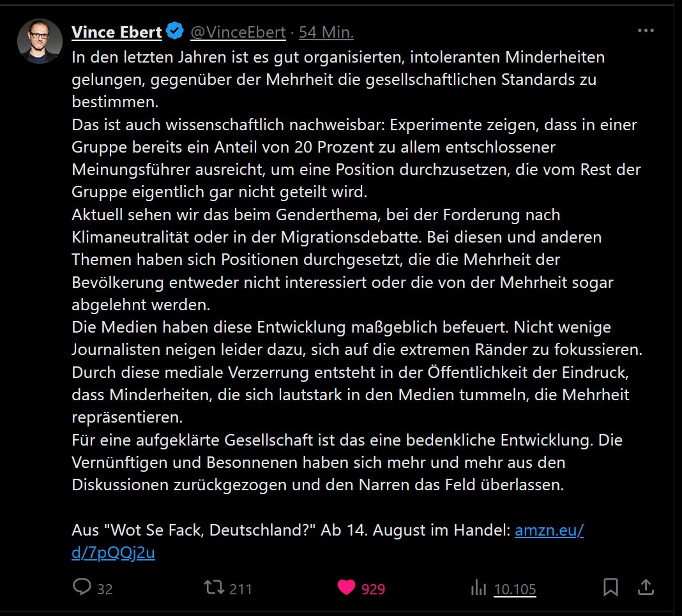
Task: Click the share upload-arrow icon
Action: (x=645, y=587)
